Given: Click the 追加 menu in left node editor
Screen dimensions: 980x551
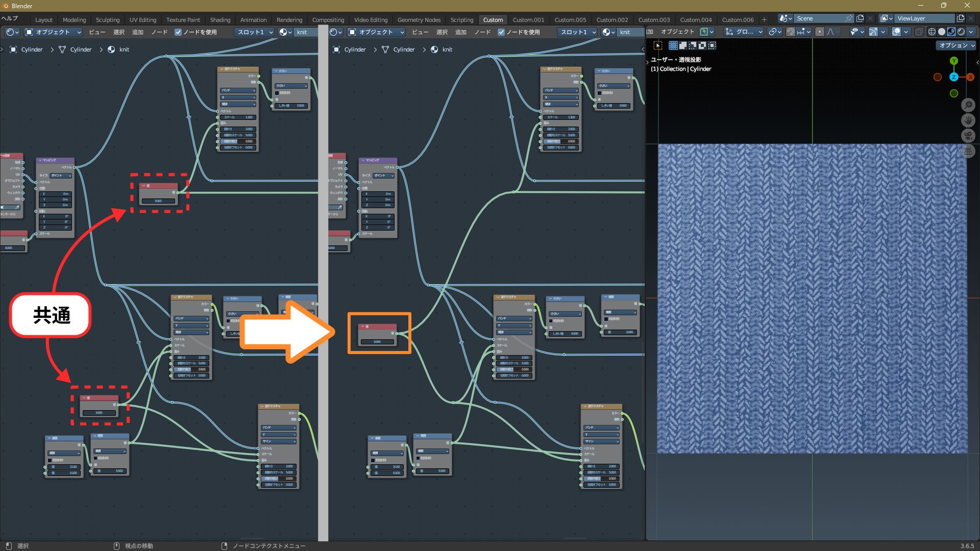Looking at the screenshot, I should pos(137,32).
